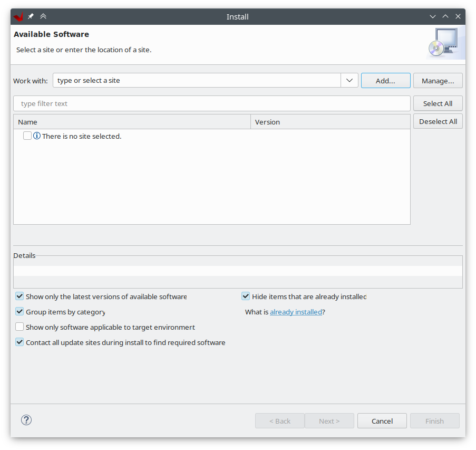
Task: Toggle 'Show only the latest versions' checkbox
Action: [x=20, y=296]
